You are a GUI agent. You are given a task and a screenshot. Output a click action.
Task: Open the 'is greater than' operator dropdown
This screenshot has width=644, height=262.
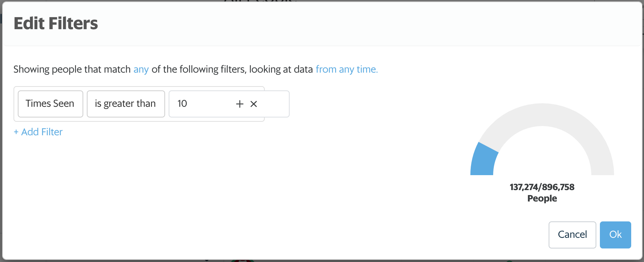pos(126,104)
